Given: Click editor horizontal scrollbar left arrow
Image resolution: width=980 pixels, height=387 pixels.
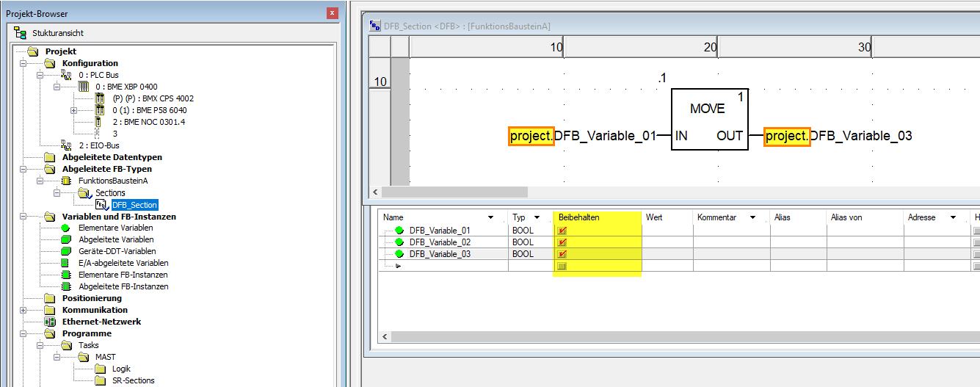Looking at the screenshot, I should tap(375, 192).
